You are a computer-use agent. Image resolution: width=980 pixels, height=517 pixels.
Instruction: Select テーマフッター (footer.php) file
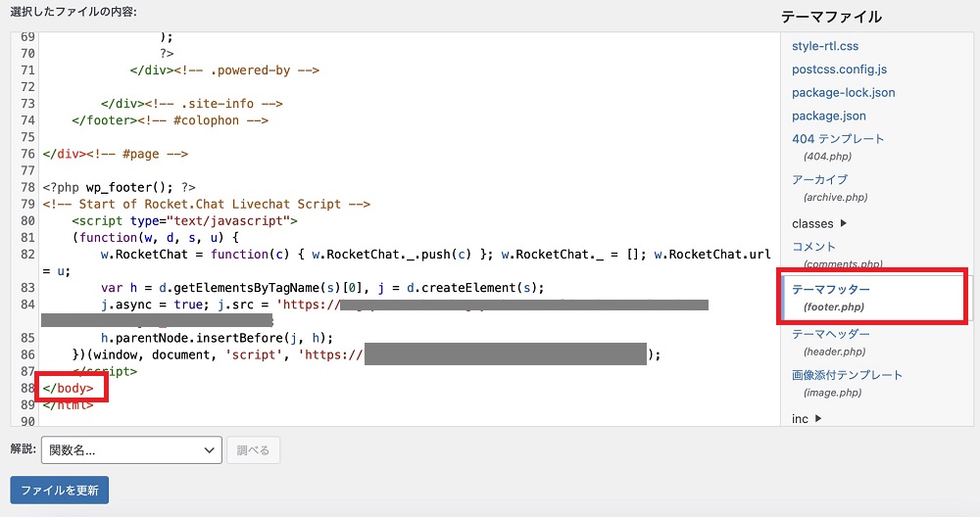point(831,290)
